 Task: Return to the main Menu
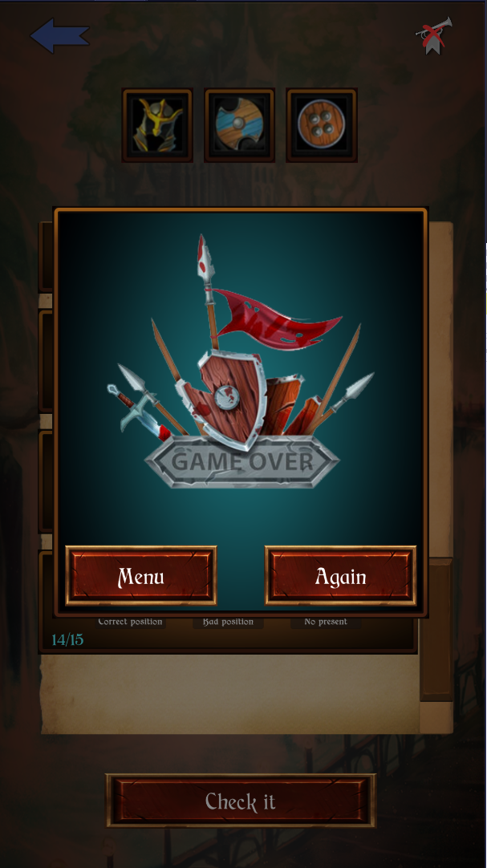(x=141, y=576)
